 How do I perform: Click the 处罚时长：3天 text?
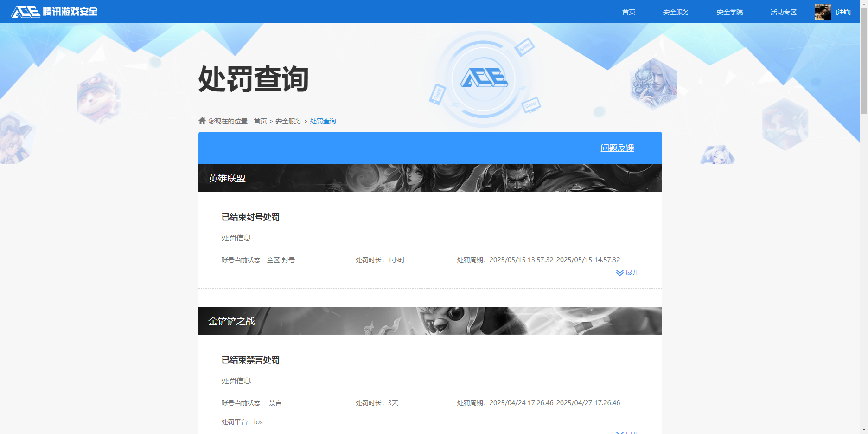tap(377, 403)
